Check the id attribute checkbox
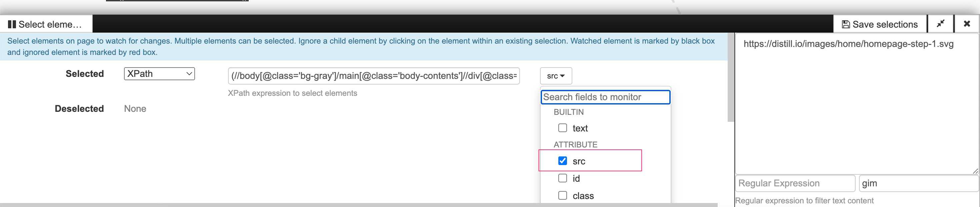Image resolution: width=980 pixels, height=207 pixels. pos(562,178)
